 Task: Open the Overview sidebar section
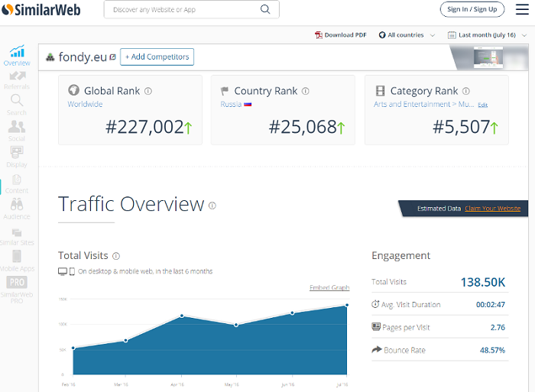tap(17, 56)
